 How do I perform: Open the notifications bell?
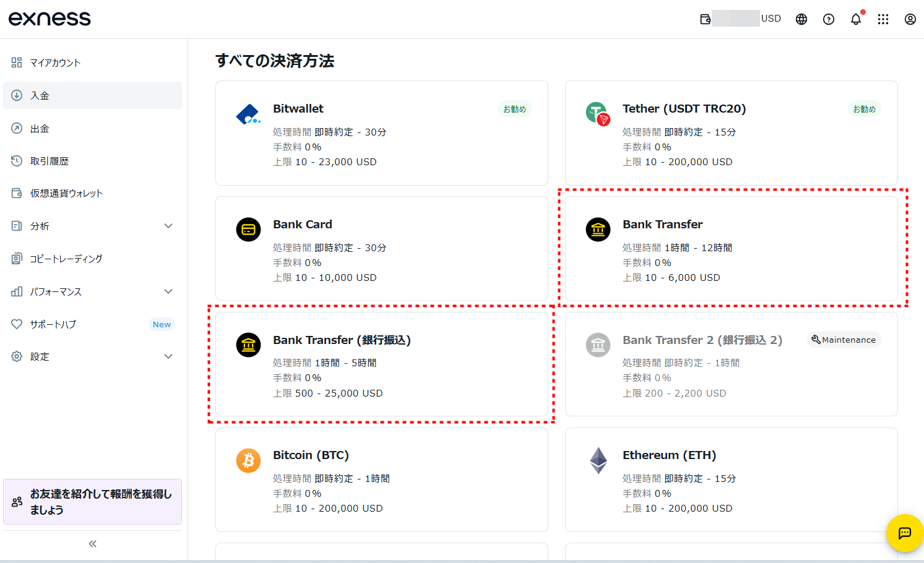[856, 19]
